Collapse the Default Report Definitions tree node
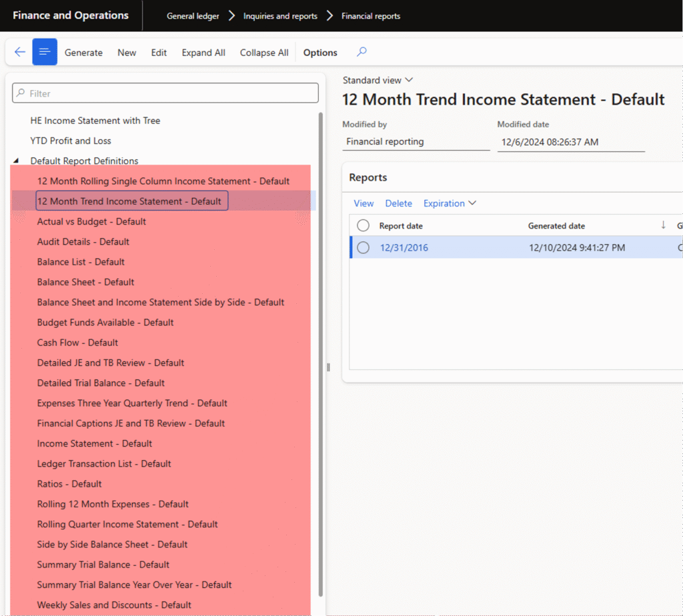 coord(17,161)
